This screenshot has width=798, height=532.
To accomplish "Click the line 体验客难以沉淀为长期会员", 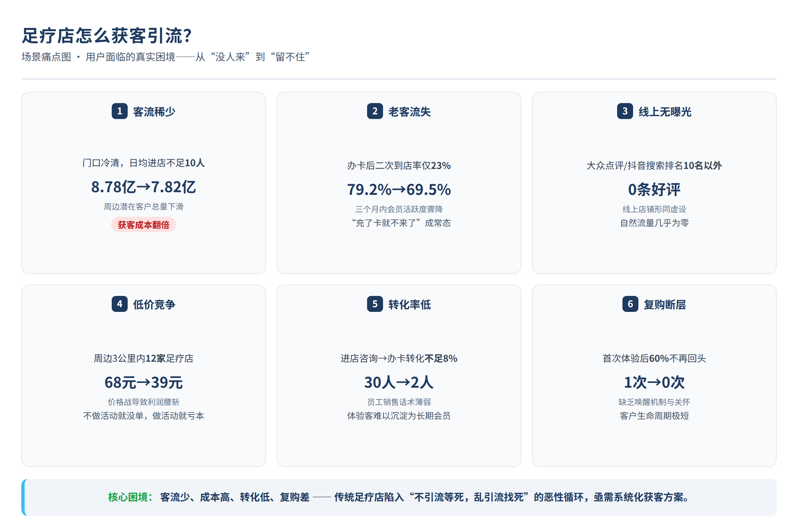I will click(x=399, y=416).
